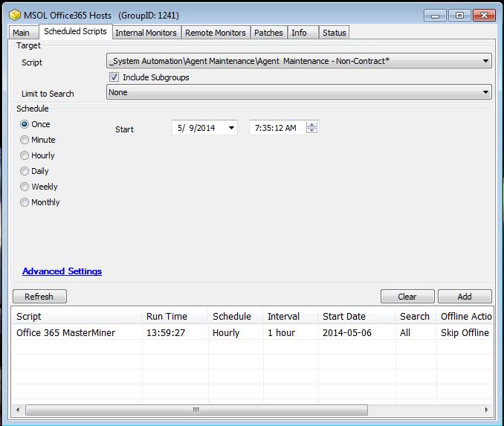Open the Internal Monitors tab
The width and height of the screenshot is (504, 426).
[146, 33]
